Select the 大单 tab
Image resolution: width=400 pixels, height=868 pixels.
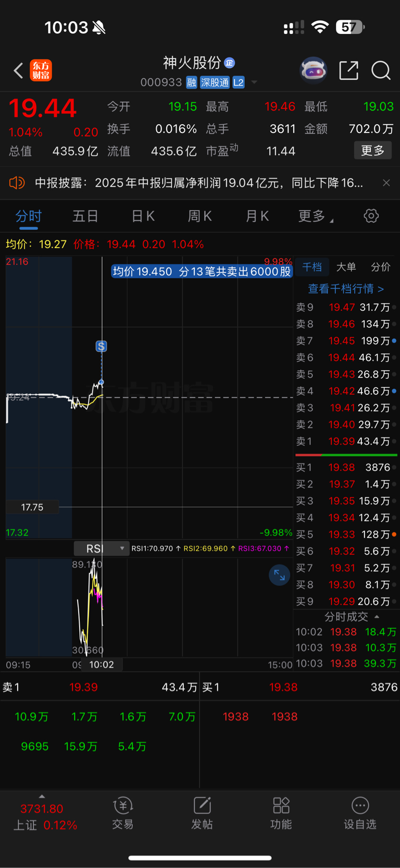pos(346,267)
